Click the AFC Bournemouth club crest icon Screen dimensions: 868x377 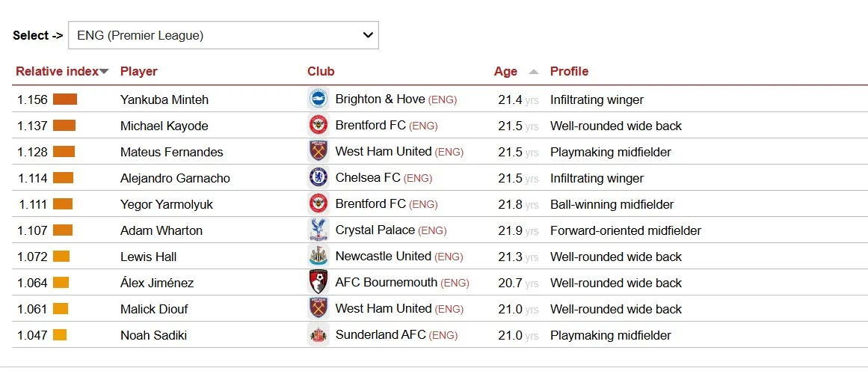(318, 283)
